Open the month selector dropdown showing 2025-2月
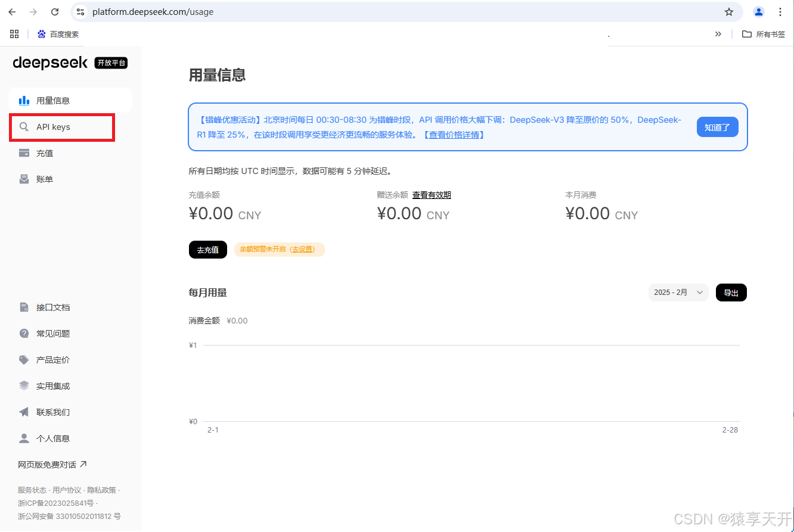Image resolution: width=794 pixels, height=532 pixels. 678,293
